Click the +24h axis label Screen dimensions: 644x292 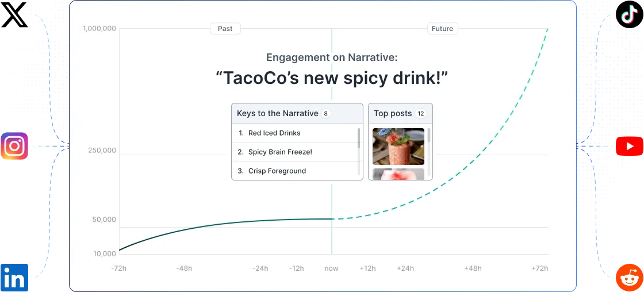[405, 268]
